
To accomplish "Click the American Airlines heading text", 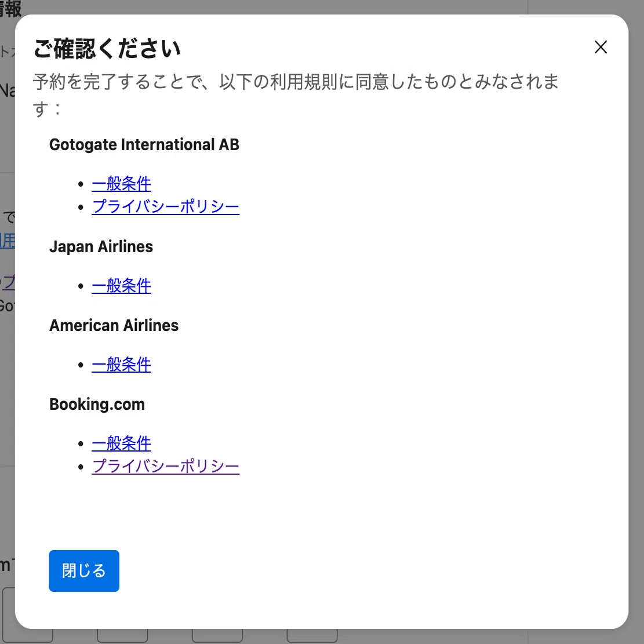I will 114,325.
